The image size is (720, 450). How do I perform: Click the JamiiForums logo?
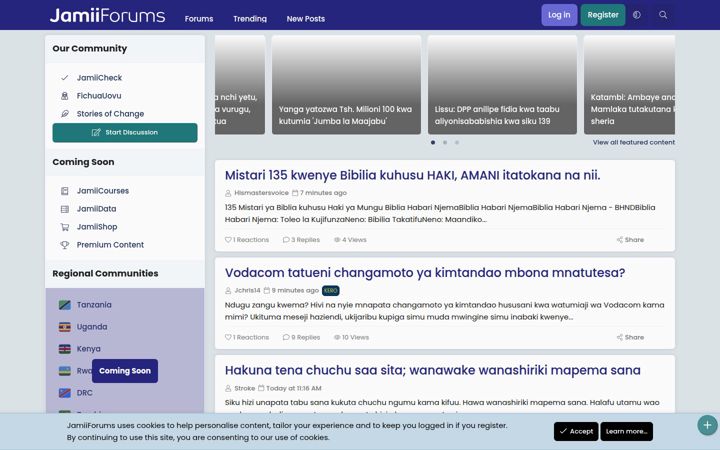point(107,16)
